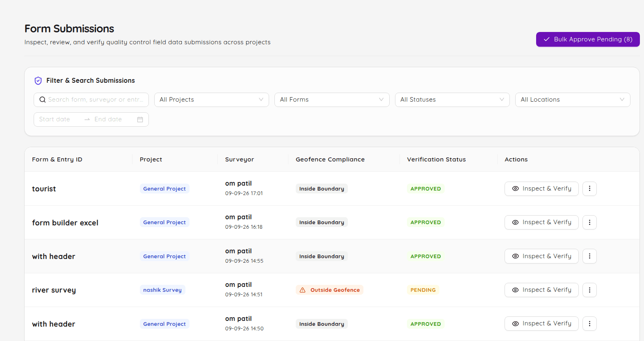The width and height of the screenshot is (644, 341).
Task: Open three-dot menu for 14:55 with header row
Action: click(x=589, y=256)
